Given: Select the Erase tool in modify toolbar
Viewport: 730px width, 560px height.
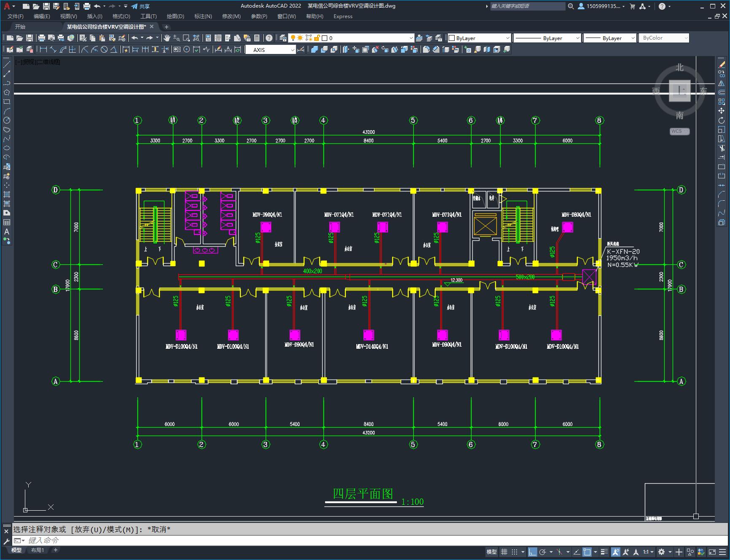Looking at the screenshot, I should pos(722,65).
